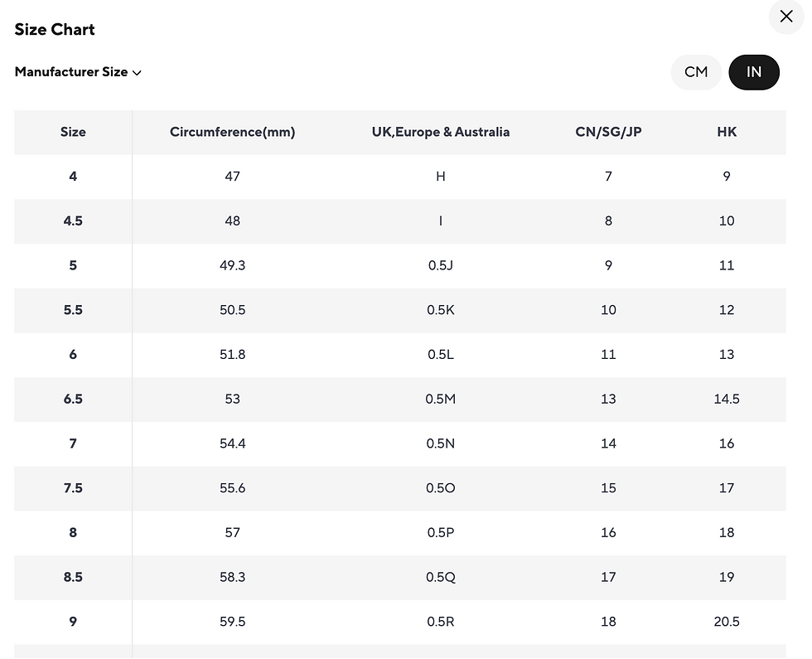Close the Size Chart dialog

(786, 17)
